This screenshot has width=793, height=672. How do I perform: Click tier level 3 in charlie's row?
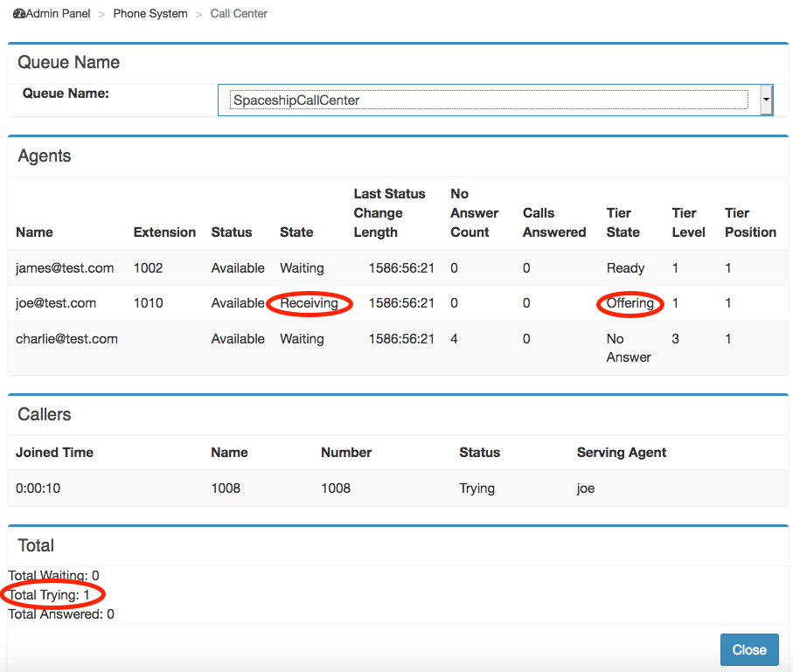(x=675, y=339)
